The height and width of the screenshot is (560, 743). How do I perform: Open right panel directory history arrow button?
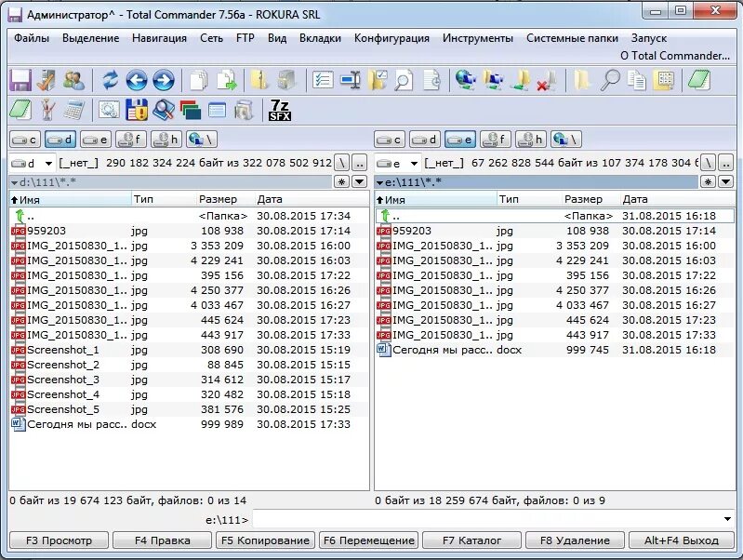pos(725,181)
